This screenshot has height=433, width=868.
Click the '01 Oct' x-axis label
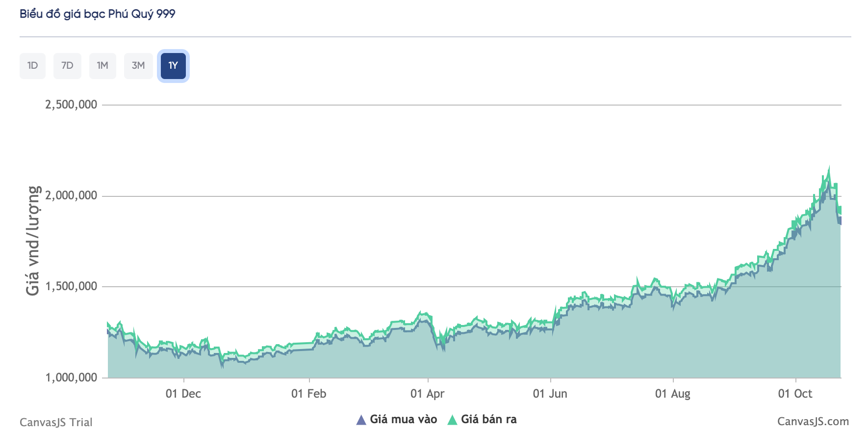click(x=795, y=394)
